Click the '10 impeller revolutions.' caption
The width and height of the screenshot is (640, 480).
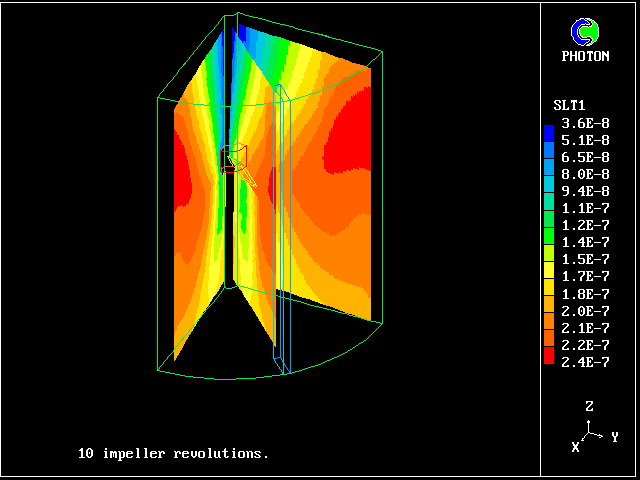pos(173,453)
